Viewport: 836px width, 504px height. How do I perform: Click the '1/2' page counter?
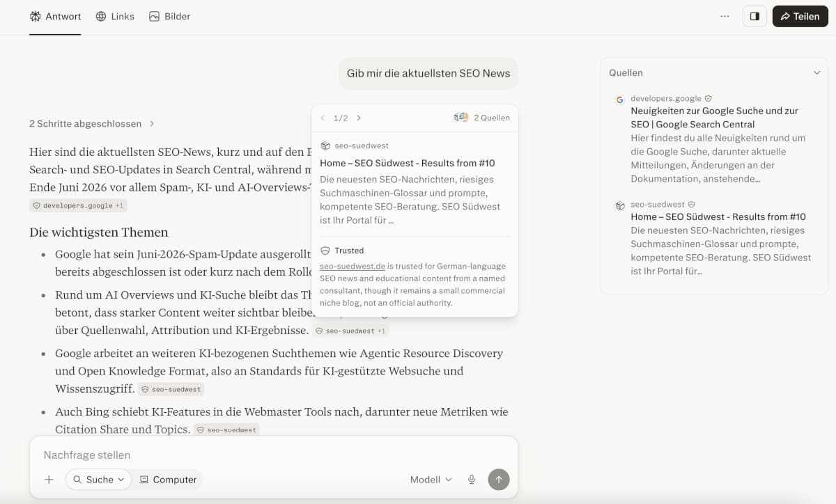coord(341,118)
